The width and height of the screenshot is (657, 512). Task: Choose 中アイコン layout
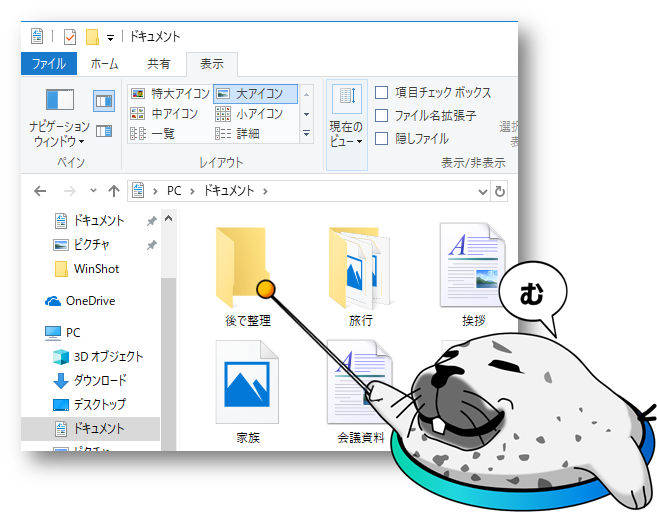[164, 114]
